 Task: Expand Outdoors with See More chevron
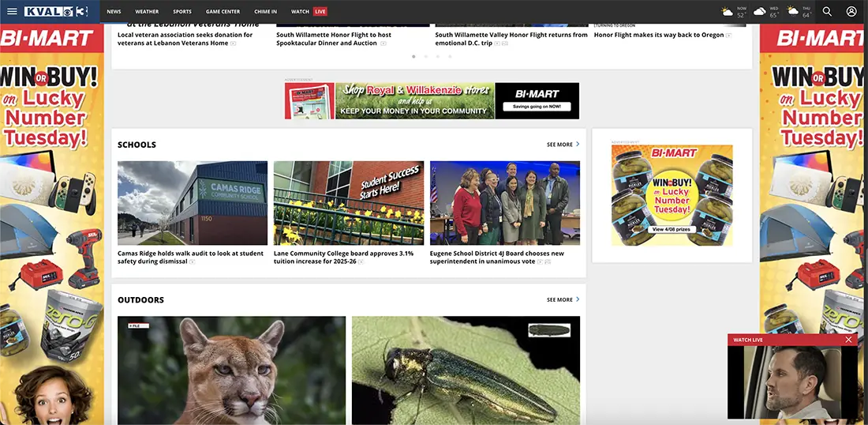578,299
